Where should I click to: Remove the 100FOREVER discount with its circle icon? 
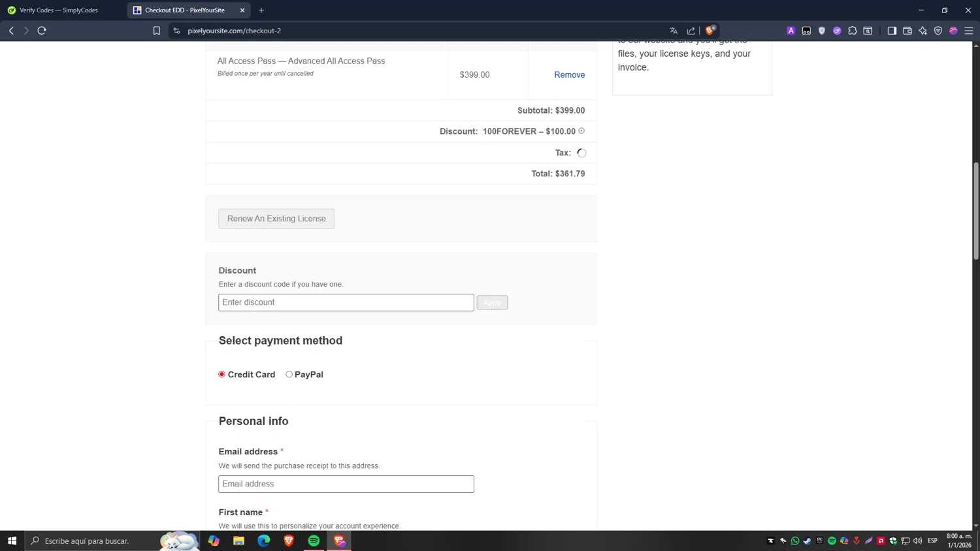[x=581, y=131]
